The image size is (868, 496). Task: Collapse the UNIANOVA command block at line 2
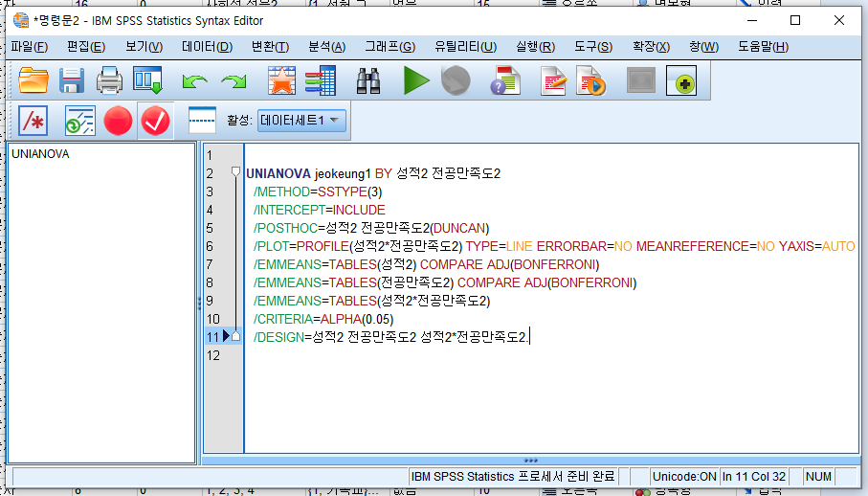coord(235,171)
